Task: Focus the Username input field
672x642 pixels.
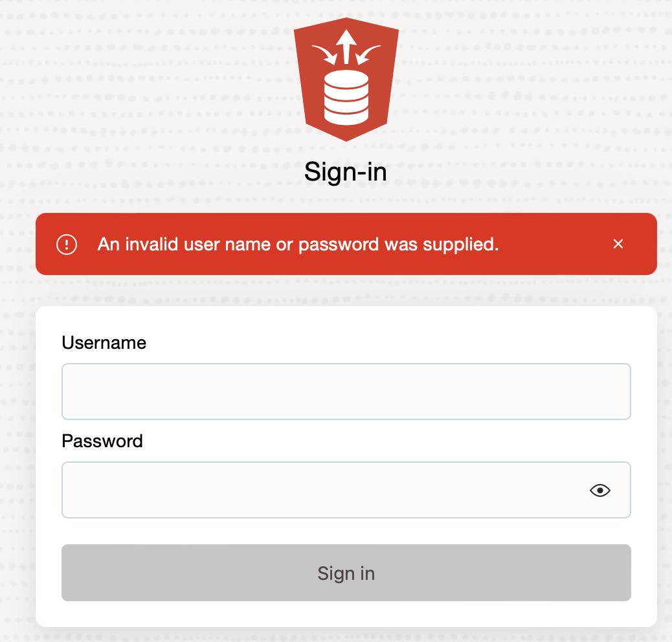Action: [x=346, y=392]
